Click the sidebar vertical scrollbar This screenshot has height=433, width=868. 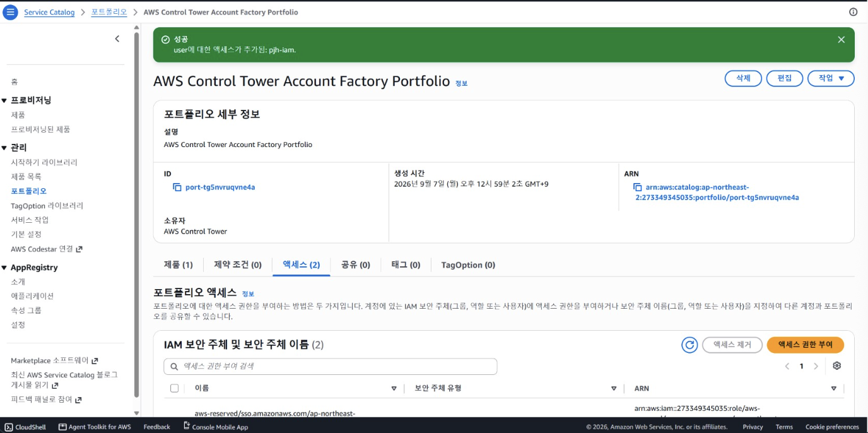point(136,215)
